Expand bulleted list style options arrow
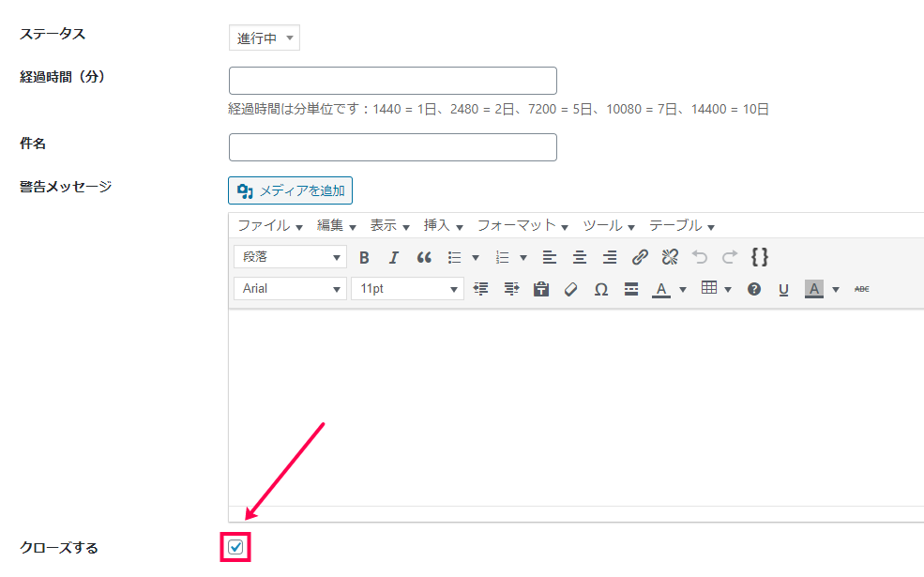The image size is (924, 577). tap(476, 258)
